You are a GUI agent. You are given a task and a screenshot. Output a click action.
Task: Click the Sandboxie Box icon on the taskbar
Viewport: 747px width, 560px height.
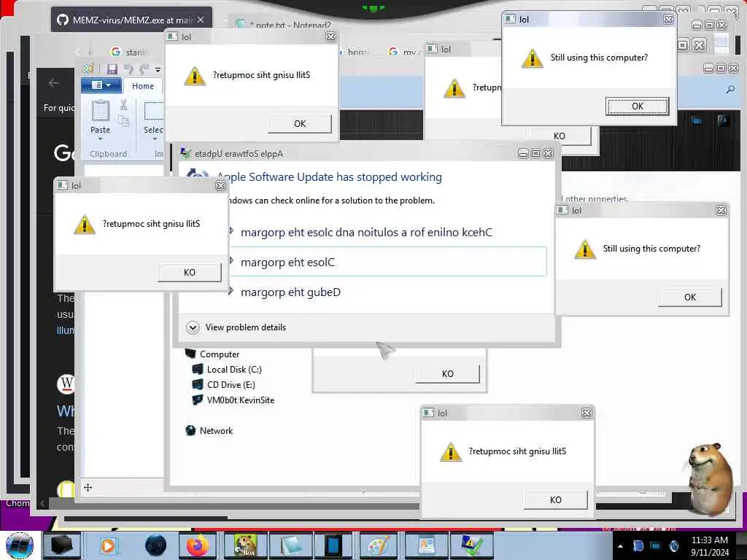tap(245, 545)
